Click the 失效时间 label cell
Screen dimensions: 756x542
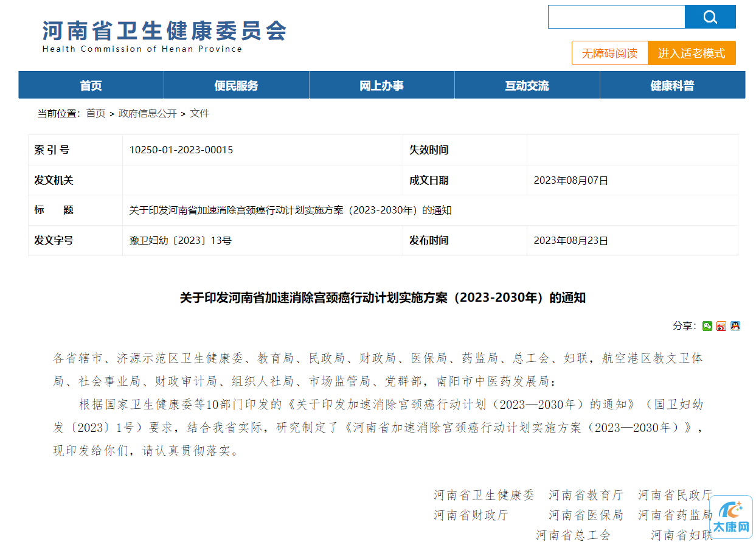[465, 150]
